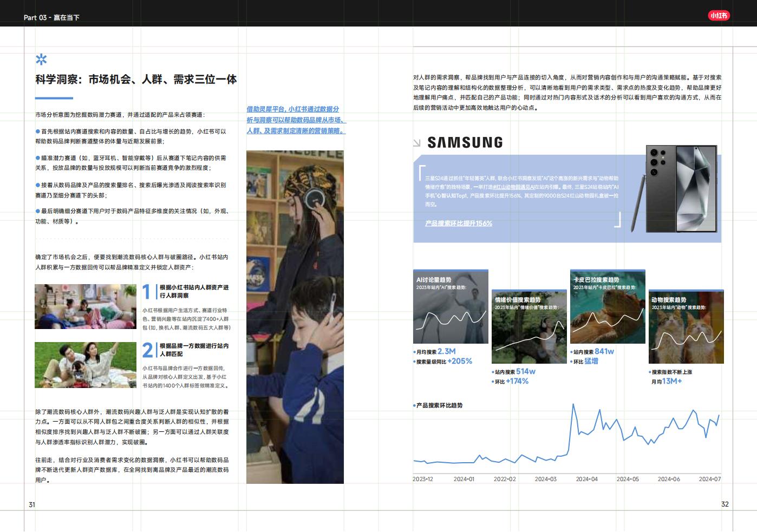
Task: Click the 2024-07 axis label
Action: click(710, 479)
